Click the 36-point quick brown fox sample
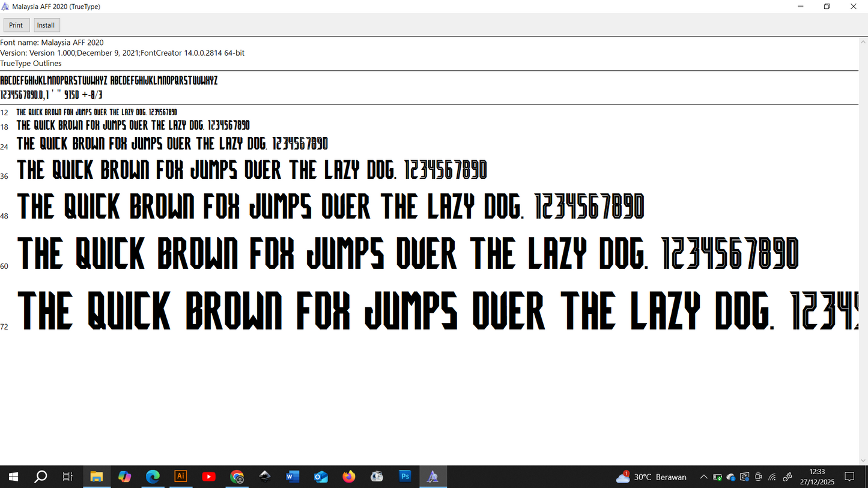 point(252,170)
